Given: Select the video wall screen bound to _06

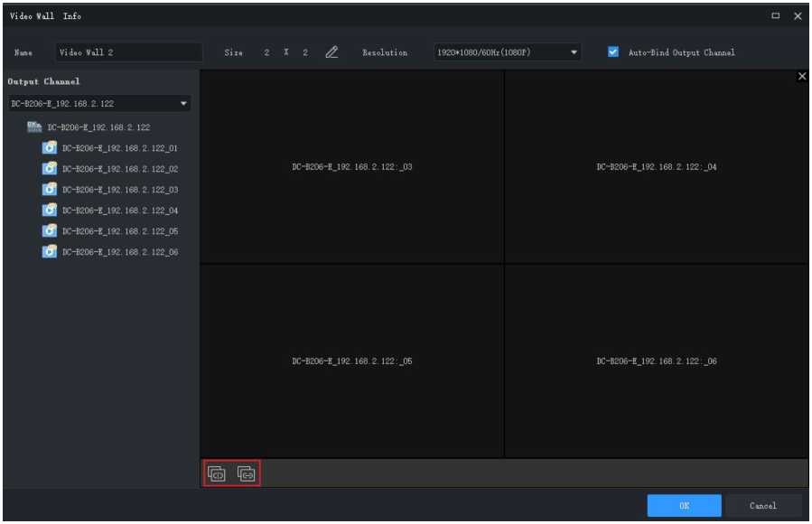Looking at the screenshot, I should pyautogui.click(x=657, y=361).
